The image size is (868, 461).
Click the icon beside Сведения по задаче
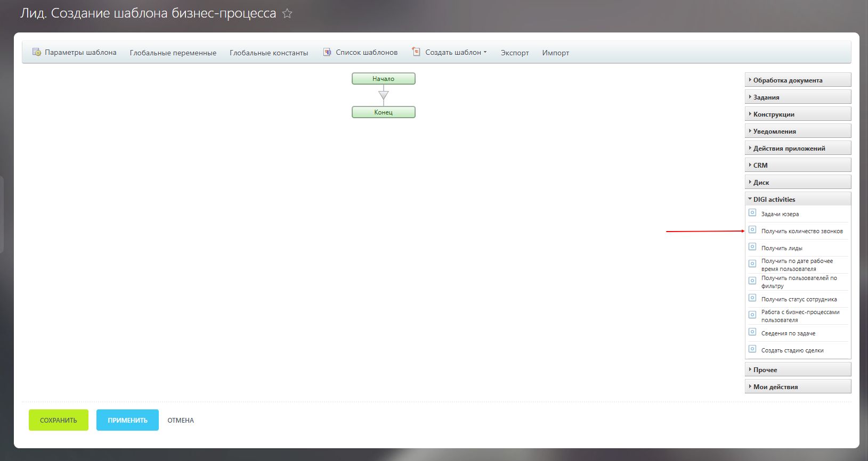click(752, 332)
